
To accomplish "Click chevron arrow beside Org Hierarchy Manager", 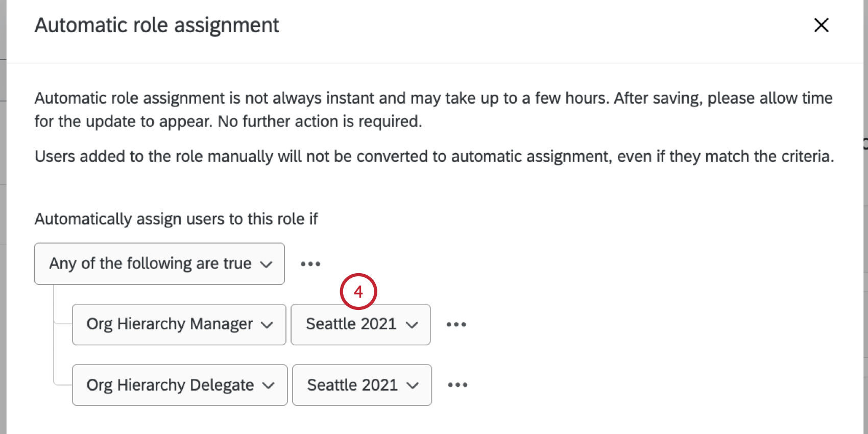I will pos(267,325).
